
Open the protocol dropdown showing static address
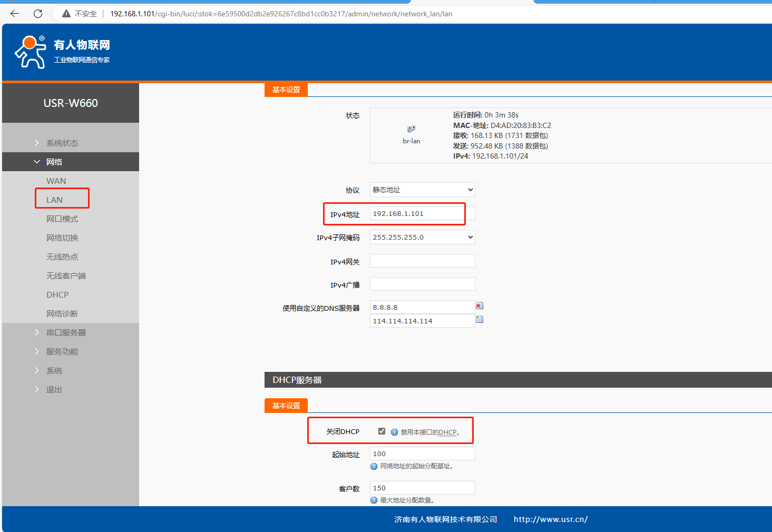[422, 190]
